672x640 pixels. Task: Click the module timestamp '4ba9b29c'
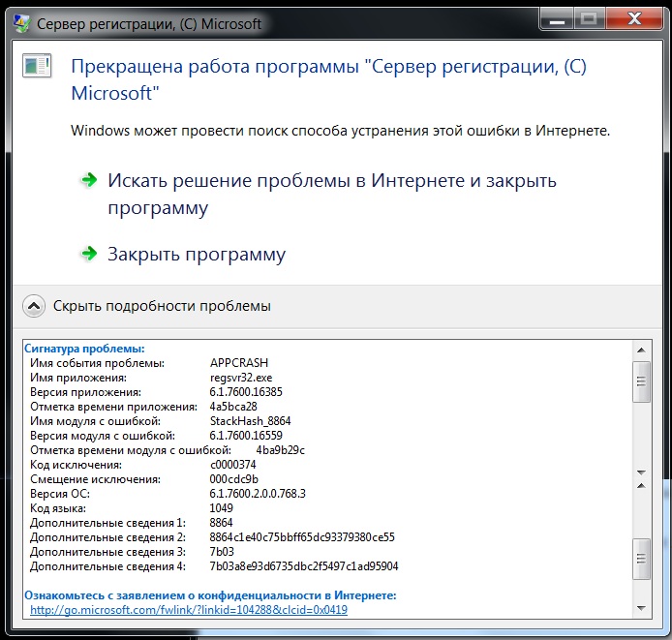(280, 450)
